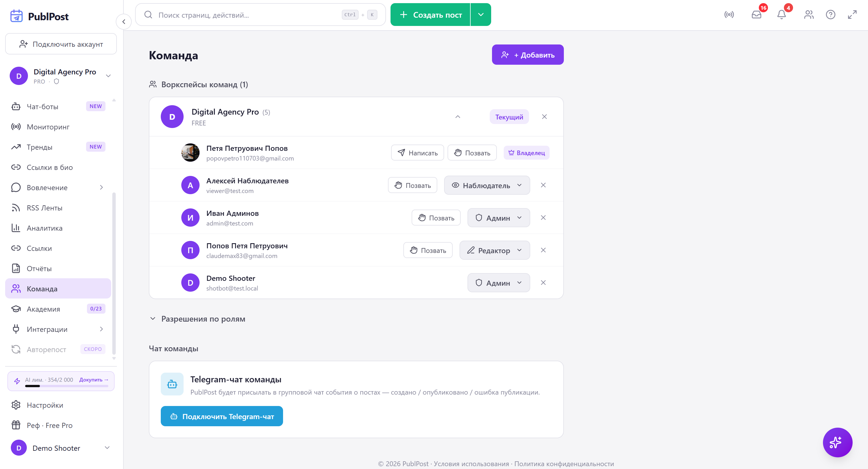Click the AI limit usage progress bar
Image resolution: width=868 pixels, height=469 pixels.
tap(66, 386)
